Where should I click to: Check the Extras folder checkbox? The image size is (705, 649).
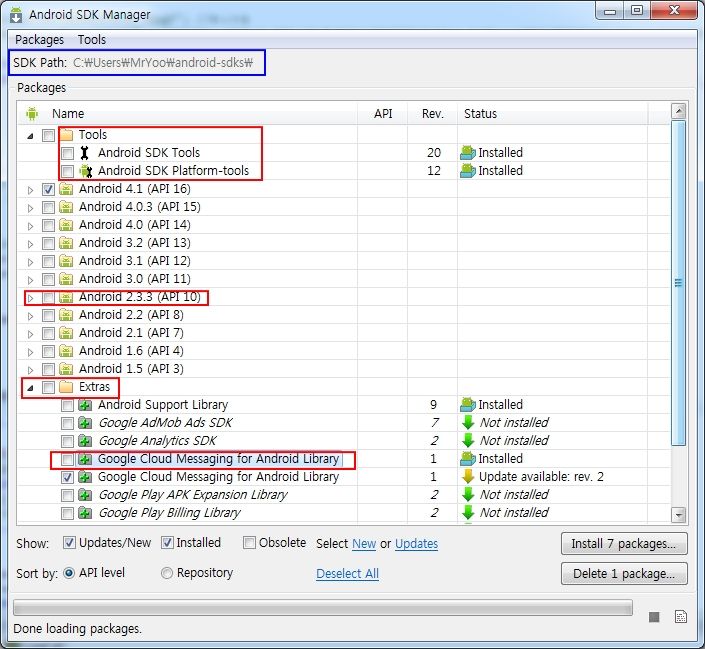pyautogui.click(x=48, y=387)
